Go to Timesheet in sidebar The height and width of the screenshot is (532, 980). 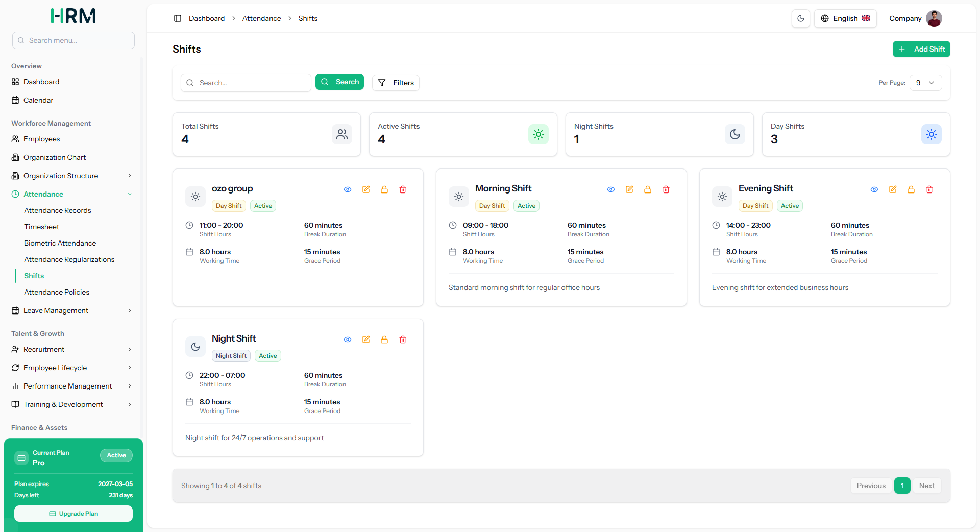point(41,227)
